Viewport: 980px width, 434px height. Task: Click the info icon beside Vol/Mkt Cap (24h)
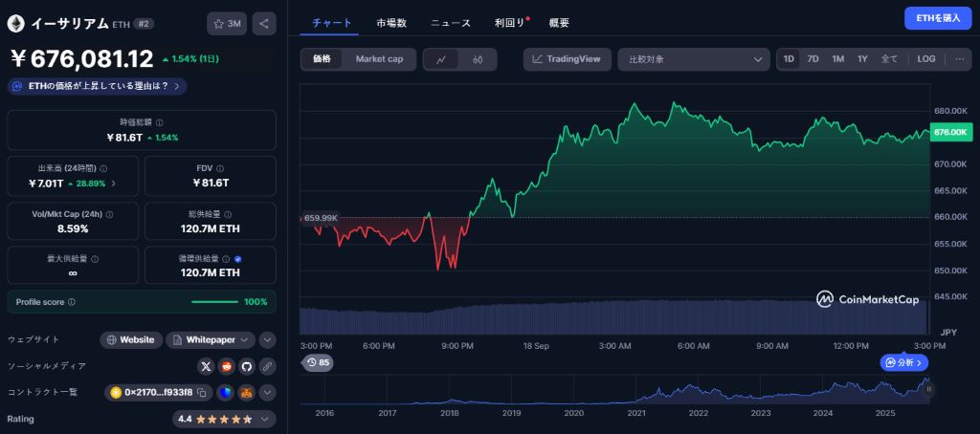pyautogui.click(x=109, y=214)
